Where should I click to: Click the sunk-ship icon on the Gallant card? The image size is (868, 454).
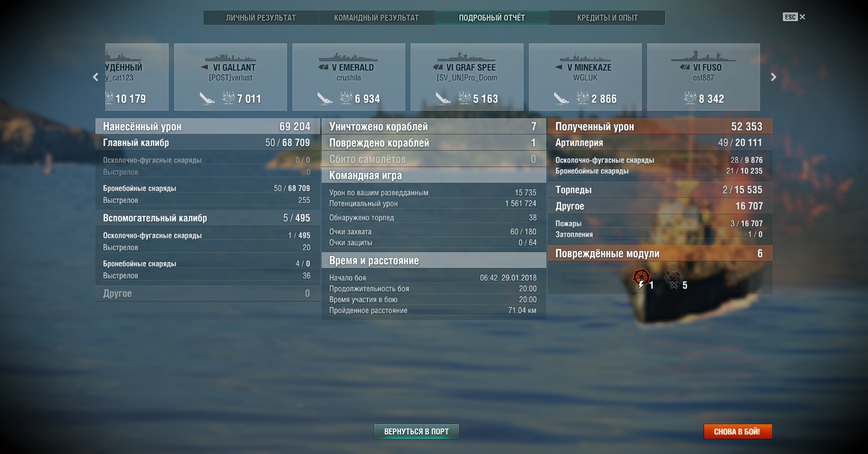pos(207,98)
